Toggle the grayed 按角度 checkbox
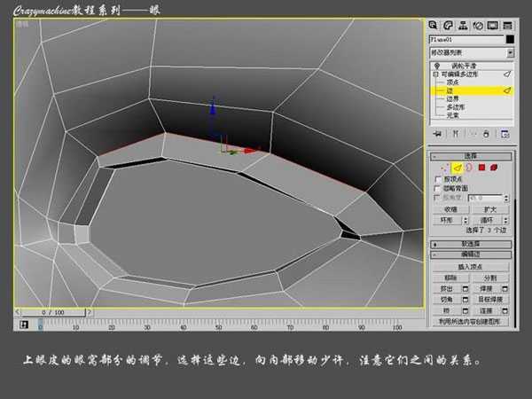This screenshot has height=399, width=532. (x=437, y=198)
